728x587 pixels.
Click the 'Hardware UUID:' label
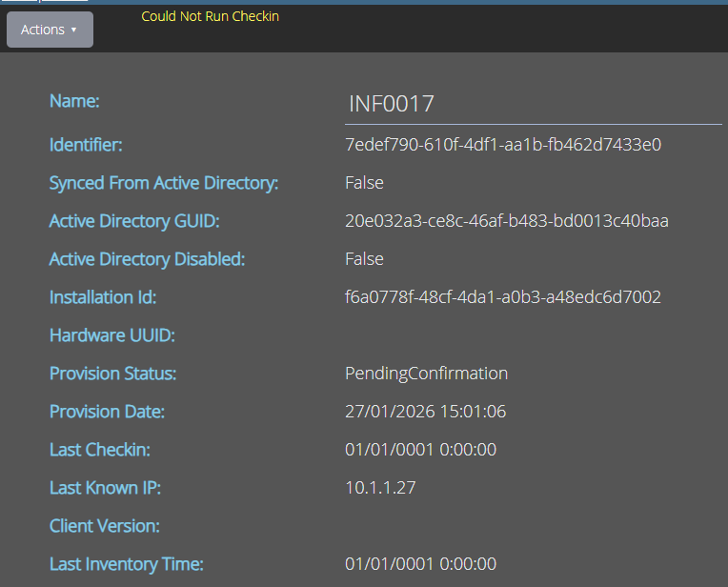pyautogui.click(x=111, y=335)
